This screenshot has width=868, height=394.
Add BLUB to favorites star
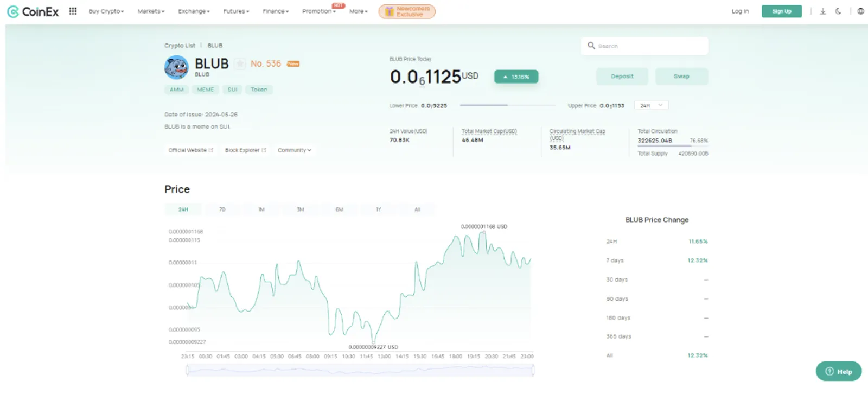click(240, 64)
